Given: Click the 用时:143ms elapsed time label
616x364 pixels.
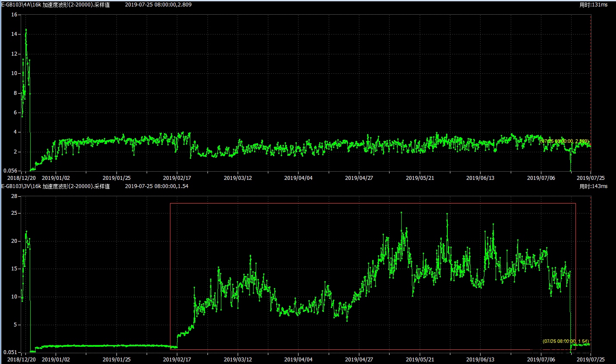Looking at the screenshot, I should (x=593, y=186).
